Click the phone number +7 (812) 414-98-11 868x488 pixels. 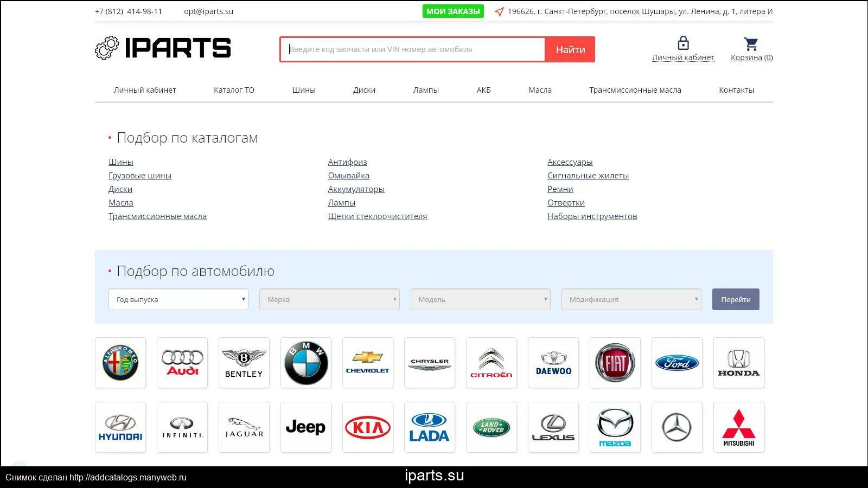[129, 11]
